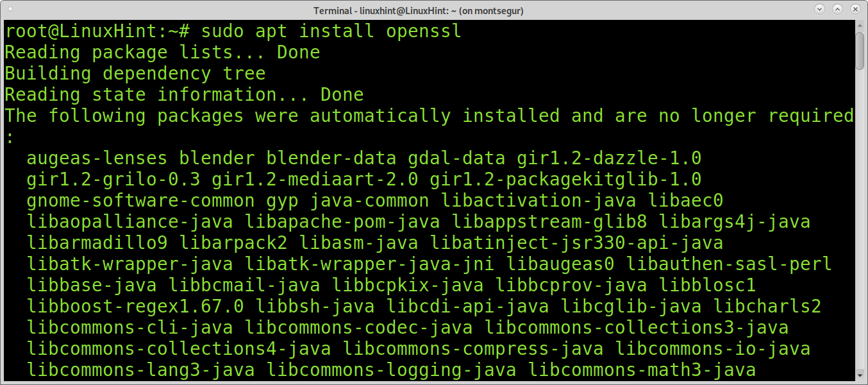Screen dimensions: 868x385
Task: Minimize the Terminal window
Action: (x=820, y=10)
